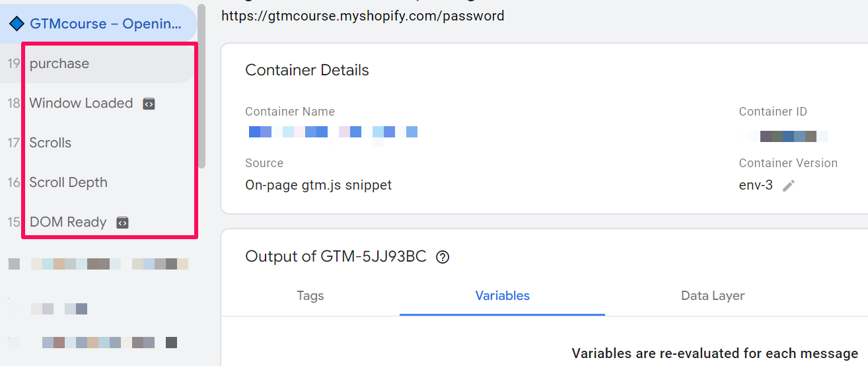Edit container version with the pencil icon
Screen dimensions: 868x366
click(x=788, y=186)
